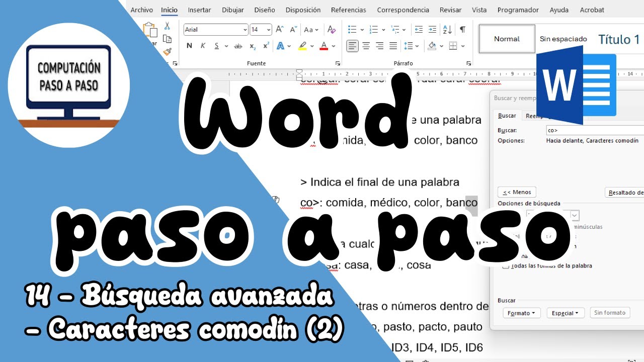Screen dimensions: 644x362
Task: Toggle show paragraph marks (¶)
Action: (x=462, y=30)
